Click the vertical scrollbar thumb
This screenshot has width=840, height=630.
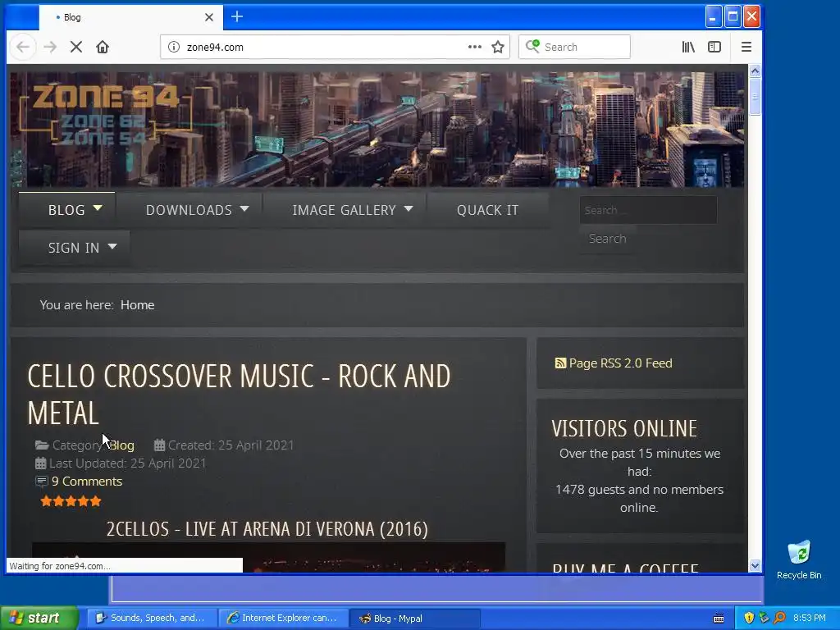pyautogui.click(x=755, y=97)
